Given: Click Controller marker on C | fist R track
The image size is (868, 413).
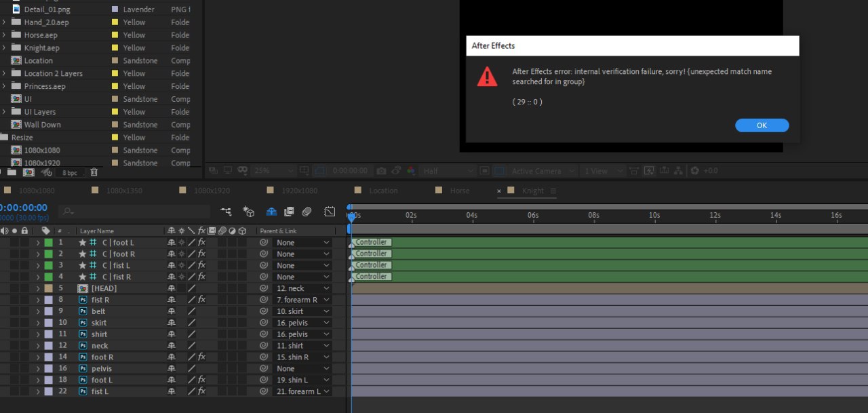Looking at the screenshot, I should pos(372,277).
